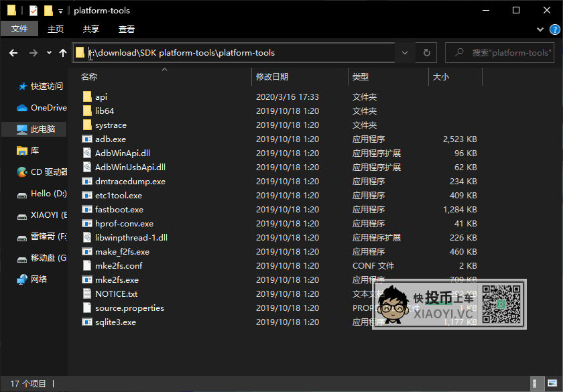This screenshot has height=392, width=563.
Task: Click the 文件夹 type of lib64
Action: tap(365, 111)
